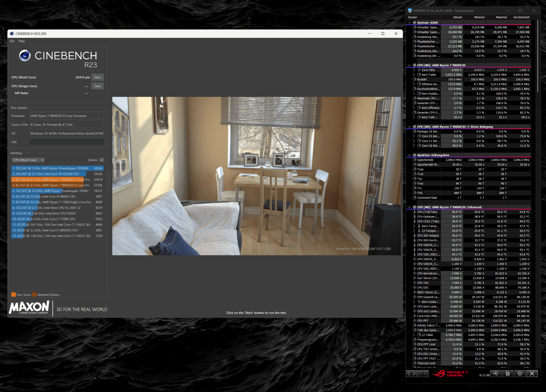Click the expand columns arrows button
The width and height of the screenshot is (546, 392).
[411, 374]
